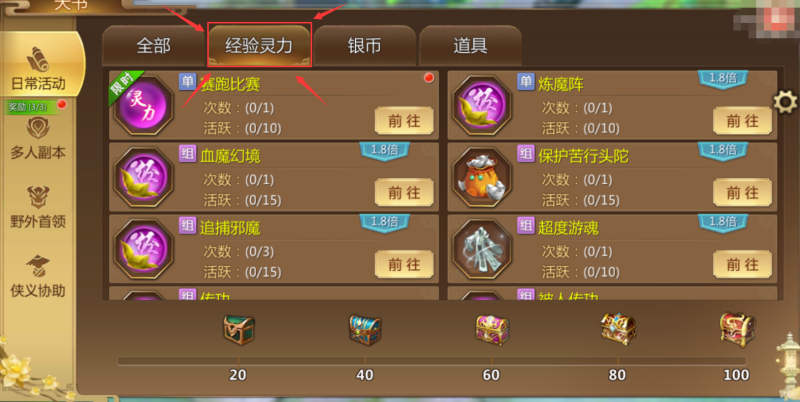This screenshot has height=402, width=800.
Task: Click the activity points progress bar
Action: click(432, 361)
